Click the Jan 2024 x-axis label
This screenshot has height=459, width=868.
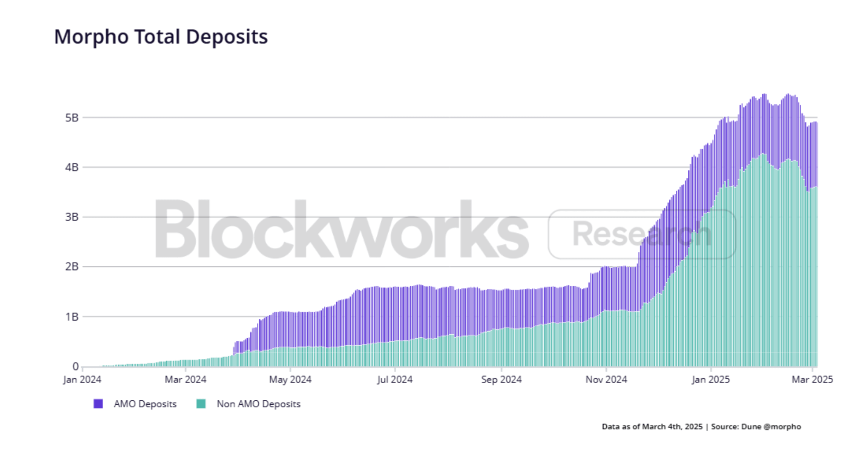[x=82, y=379]
